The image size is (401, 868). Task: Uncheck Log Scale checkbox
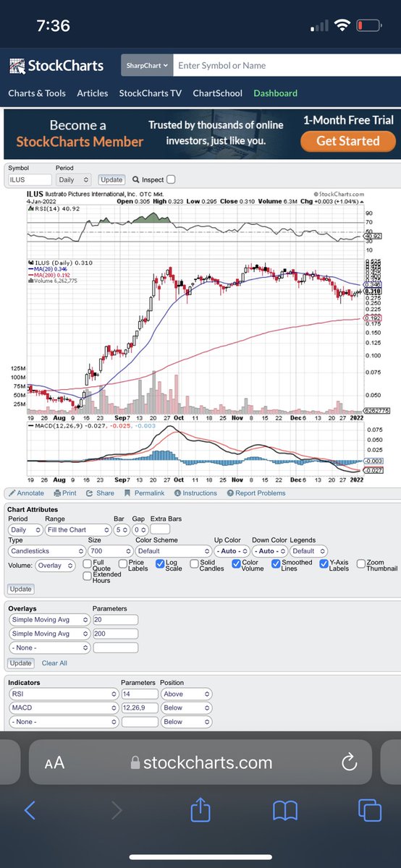[160, 563]
